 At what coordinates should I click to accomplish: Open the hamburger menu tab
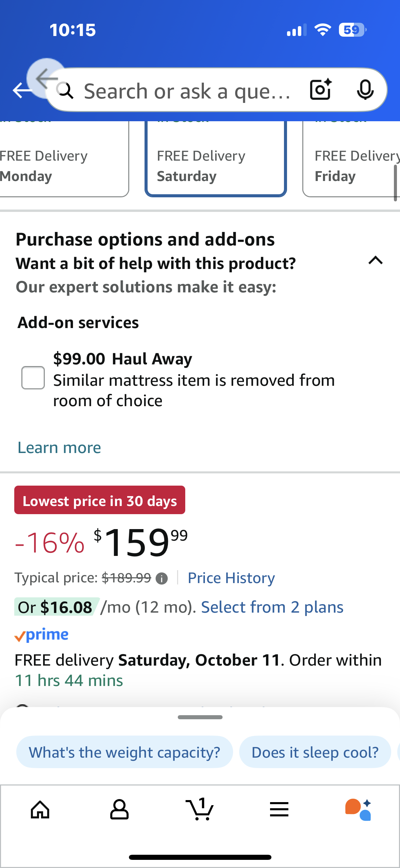point(279,810)
